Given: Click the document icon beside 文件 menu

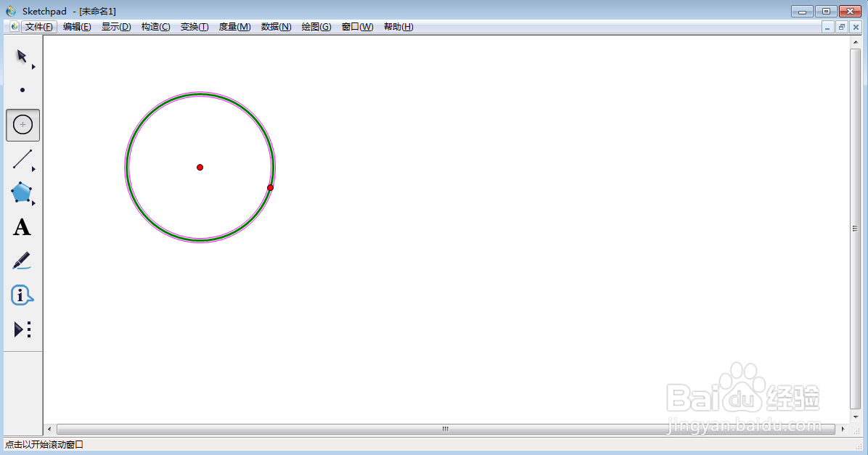Looking at the screenshot, I should pos(15,27).
